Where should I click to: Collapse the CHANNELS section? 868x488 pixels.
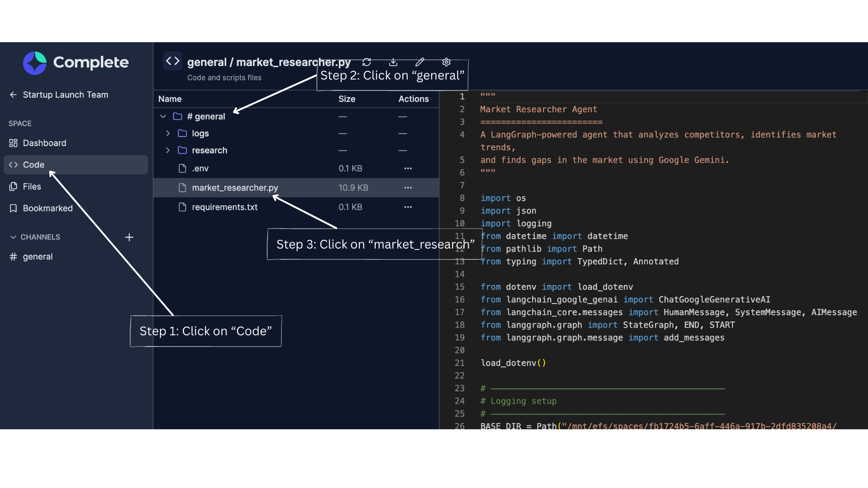[13, 237]
